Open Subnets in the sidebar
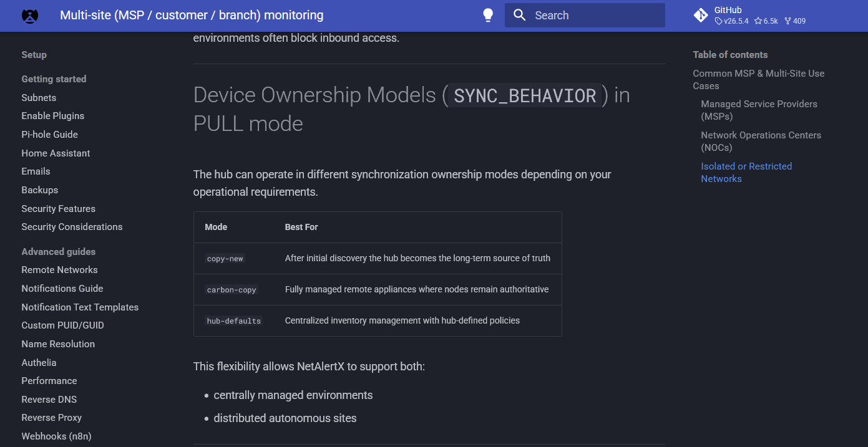 coord(39,98)
